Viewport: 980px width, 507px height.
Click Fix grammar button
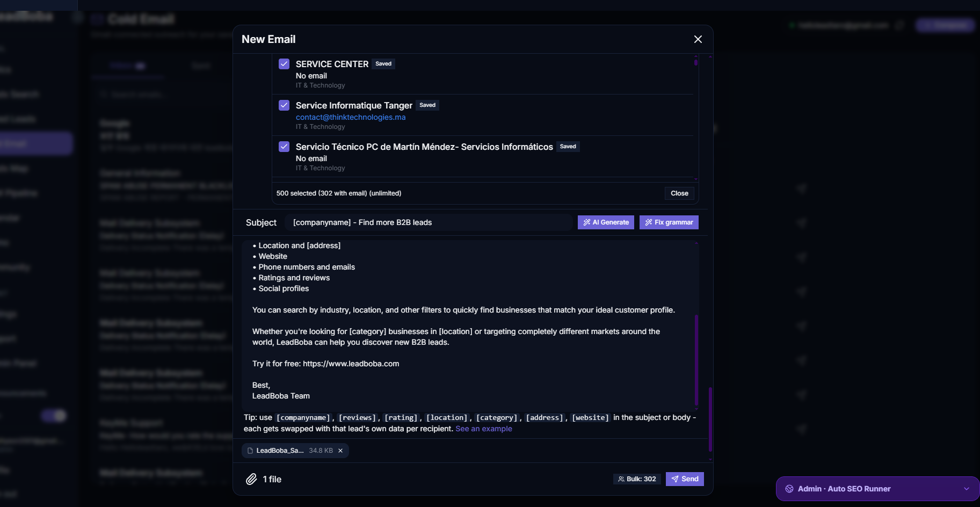(669, 222)
